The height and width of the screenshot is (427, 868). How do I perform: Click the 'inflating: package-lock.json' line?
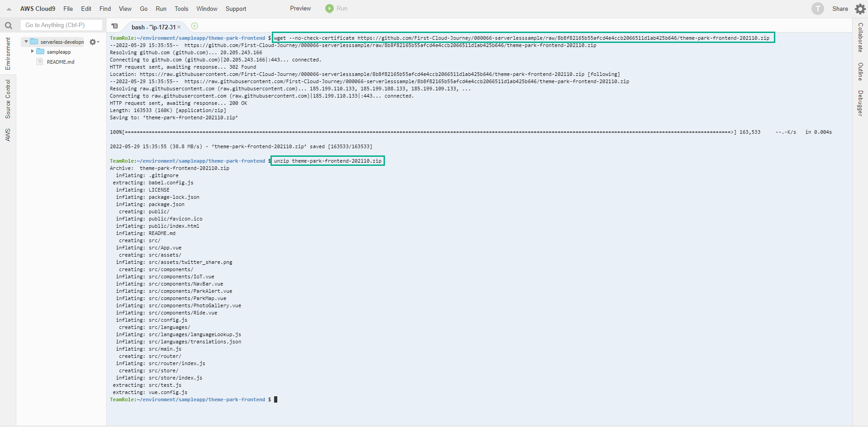point(157,197)
